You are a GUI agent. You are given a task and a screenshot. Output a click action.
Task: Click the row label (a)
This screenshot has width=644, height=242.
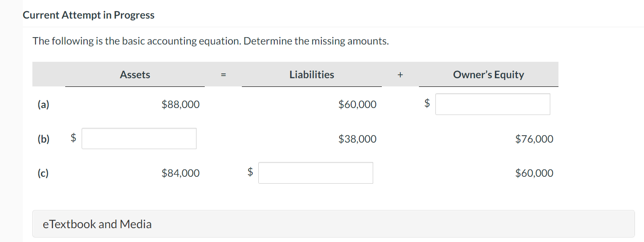43,104
